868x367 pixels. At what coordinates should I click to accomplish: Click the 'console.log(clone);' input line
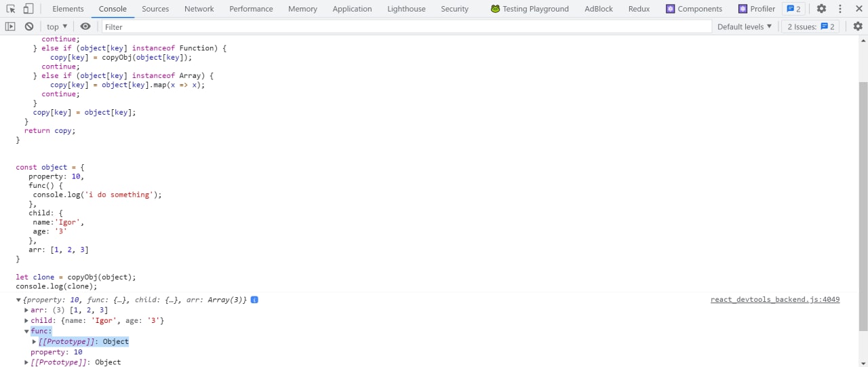click(56, 286)
